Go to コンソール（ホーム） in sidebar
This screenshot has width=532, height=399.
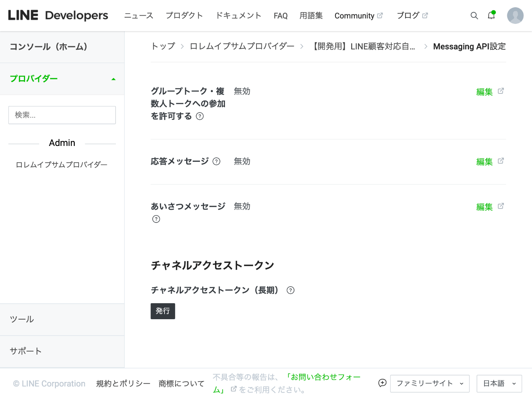(x=62, y=47)
